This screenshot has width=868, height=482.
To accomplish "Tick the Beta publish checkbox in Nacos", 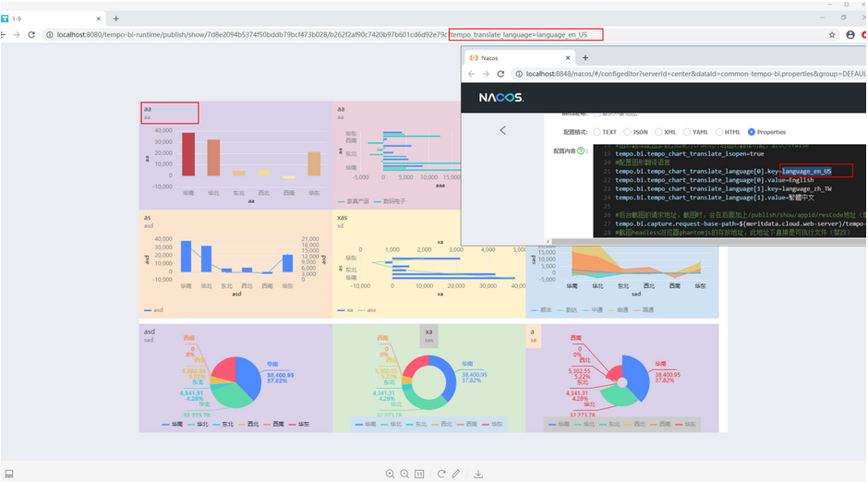I will point(597,114).
